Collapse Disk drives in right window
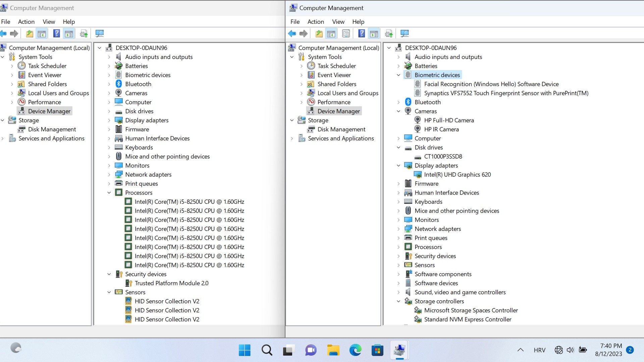This screenshot has width=644, height=362. pos(398,147)
